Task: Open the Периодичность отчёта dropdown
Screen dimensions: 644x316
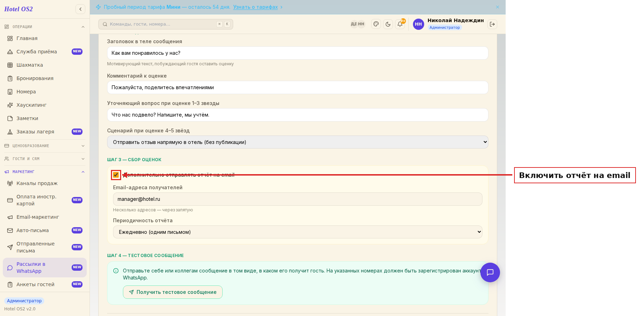Action: [298, 232]
